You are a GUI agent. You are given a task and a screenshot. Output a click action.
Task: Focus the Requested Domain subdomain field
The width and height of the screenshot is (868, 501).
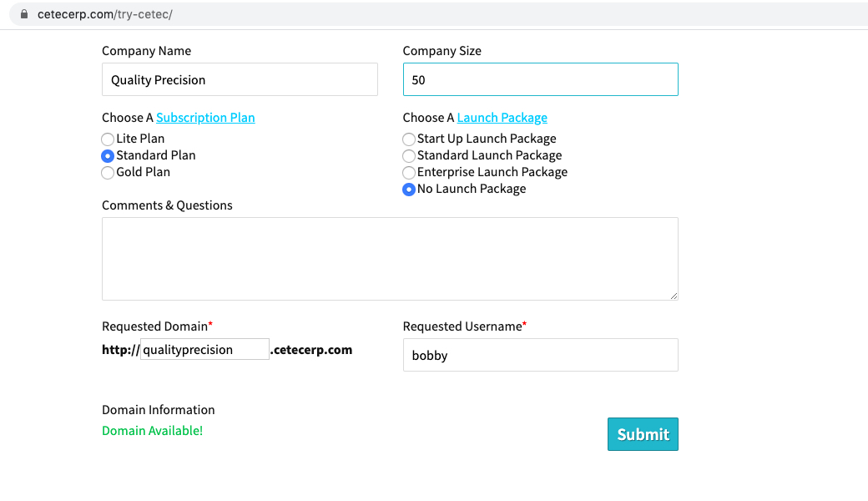(204, 349)
